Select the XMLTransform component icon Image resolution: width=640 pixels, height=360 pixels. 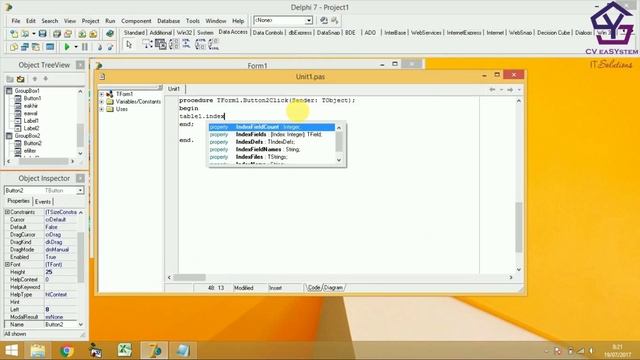pyautogui.click(x=187, y=44)
